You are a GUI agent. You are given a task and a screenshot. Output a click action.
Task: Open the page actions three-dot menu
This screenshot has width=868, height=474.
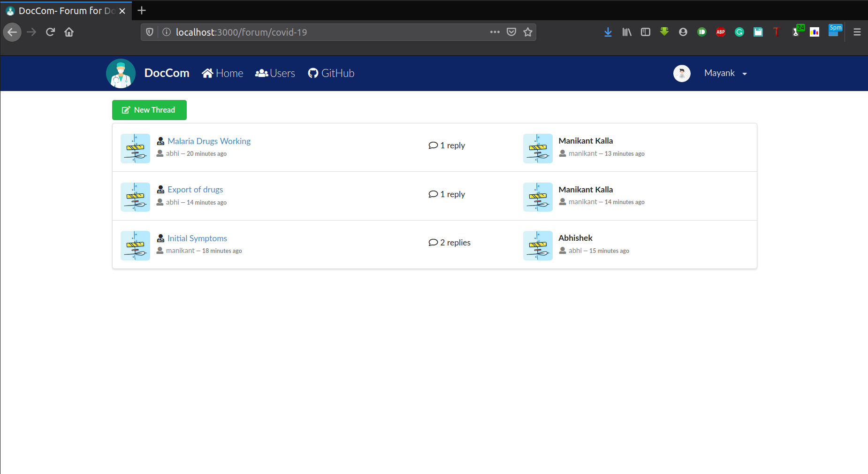pyautogui.click(x=495, y=32)
